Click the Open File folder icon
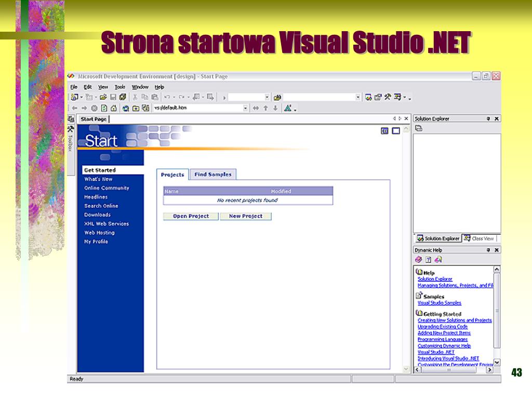Screen dimensions: 532x399 point(103,97)
